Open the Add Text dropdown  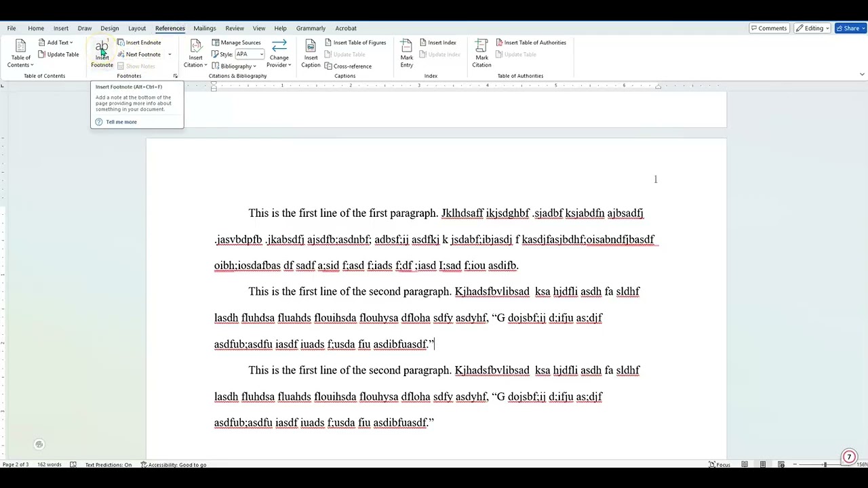[x=56, y=43]
